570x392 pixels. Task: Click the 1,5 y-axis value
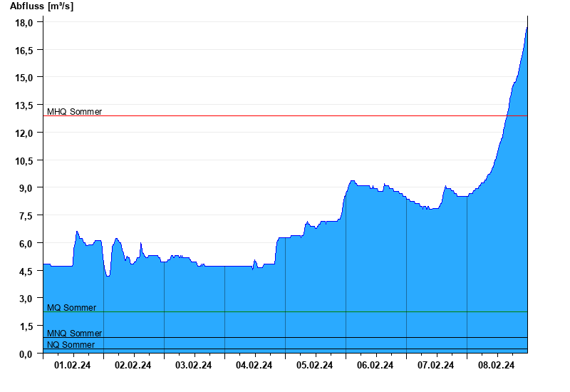pos(26,326)
